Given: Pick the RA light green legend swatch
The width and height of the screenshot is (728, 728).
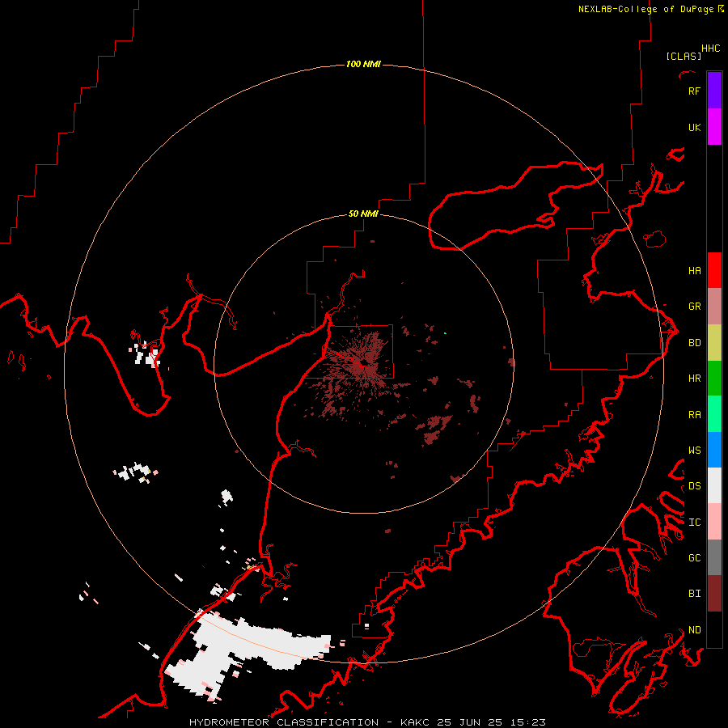Looking at the screenshot, I should click(714, 414).
